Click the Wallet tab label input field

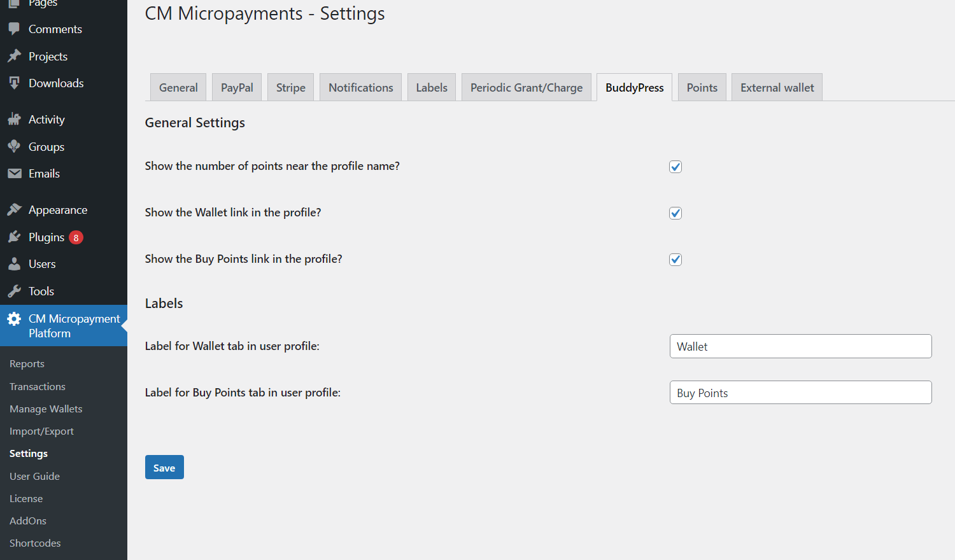click(800, 347)
